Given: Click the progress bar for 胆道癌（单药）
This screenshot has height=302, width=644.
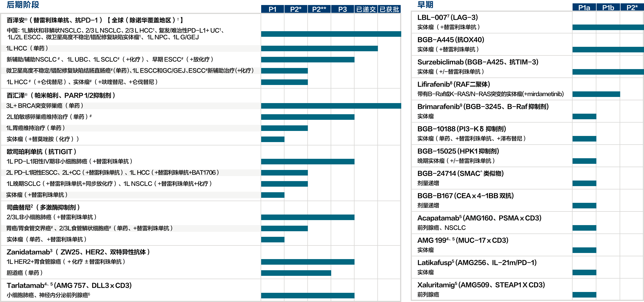Looking at the screenshot, I should tap(296, 273).
